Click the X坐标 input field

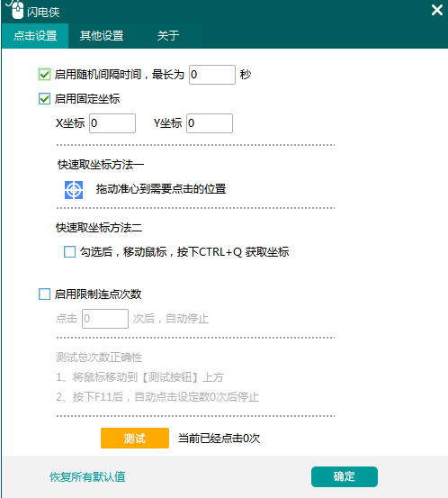point(112,123)
